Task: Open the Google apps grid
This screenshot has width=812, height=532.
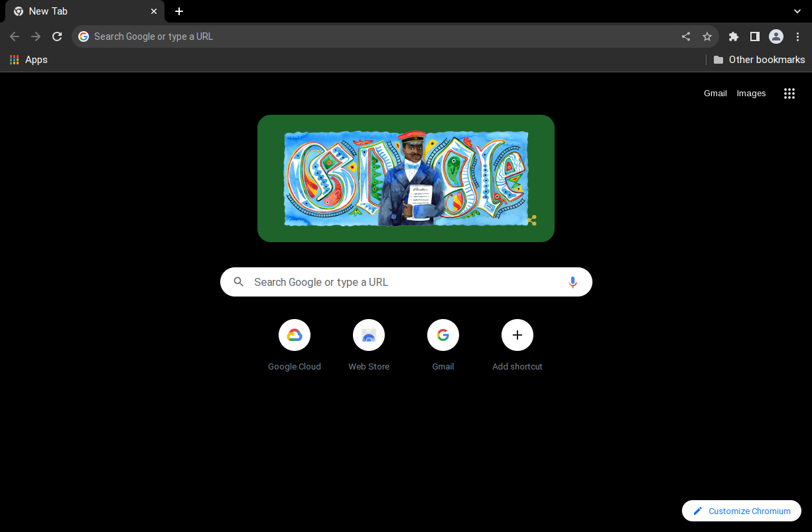Action: [789, 93]
